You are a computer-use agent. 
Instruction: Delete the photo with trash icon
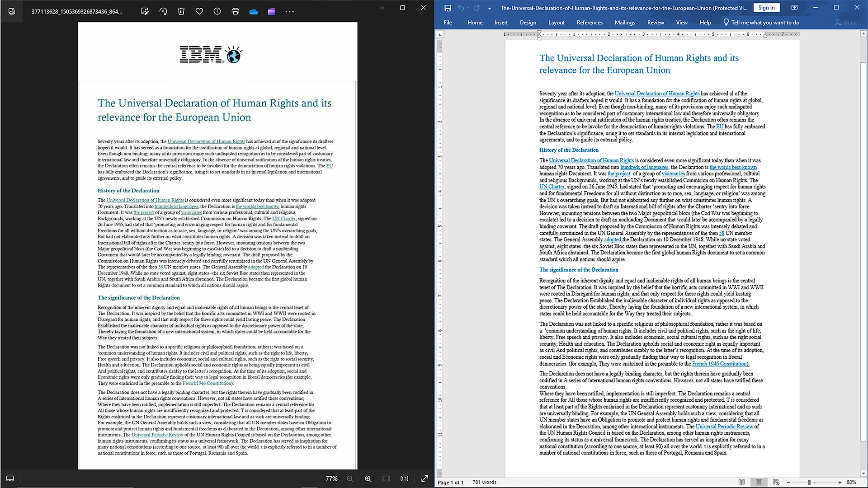(181, 11)
